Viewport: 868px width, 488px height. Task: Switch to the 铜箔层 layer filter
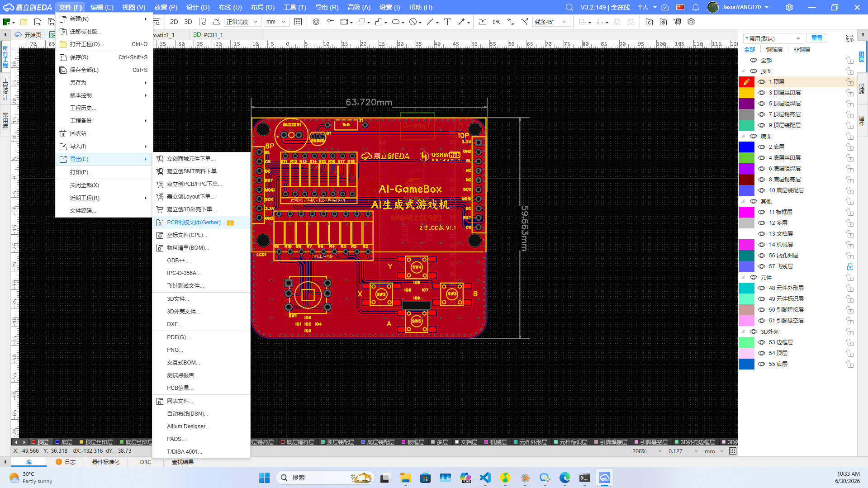tap(774, 49)
